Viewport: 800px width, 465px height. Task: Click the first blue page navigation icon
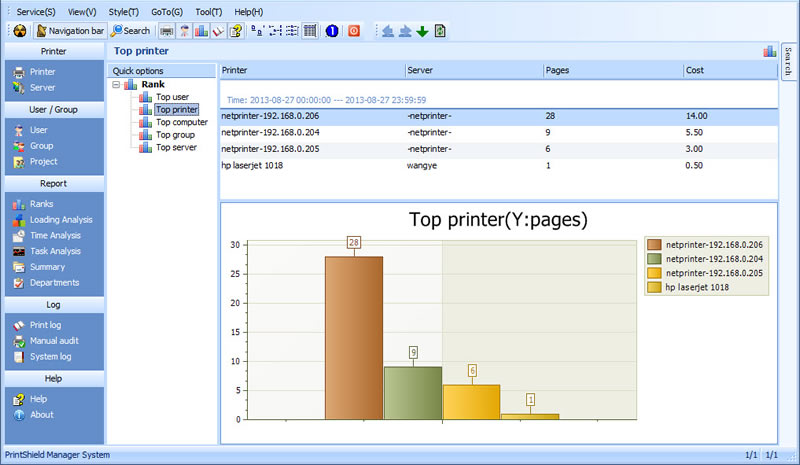pos(388,31)
